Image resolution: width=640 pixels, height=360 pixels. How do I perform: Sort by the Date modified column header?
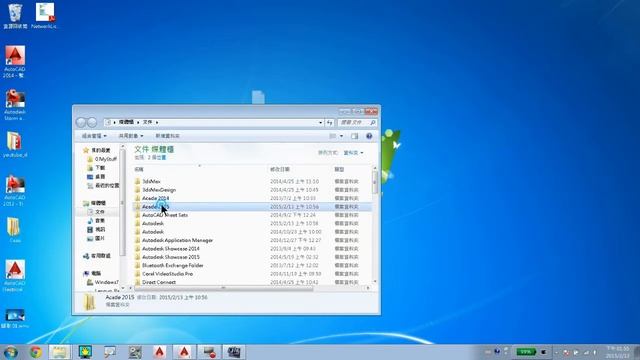pyautogui.click(x=280, y=169)
